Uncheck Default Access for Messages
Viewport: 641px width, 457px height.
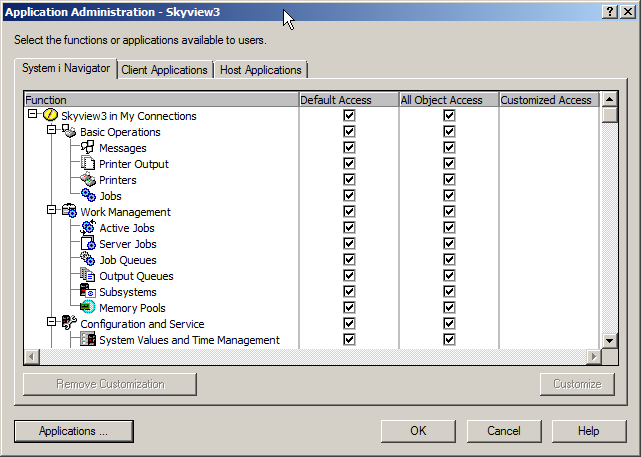[349, 147]
